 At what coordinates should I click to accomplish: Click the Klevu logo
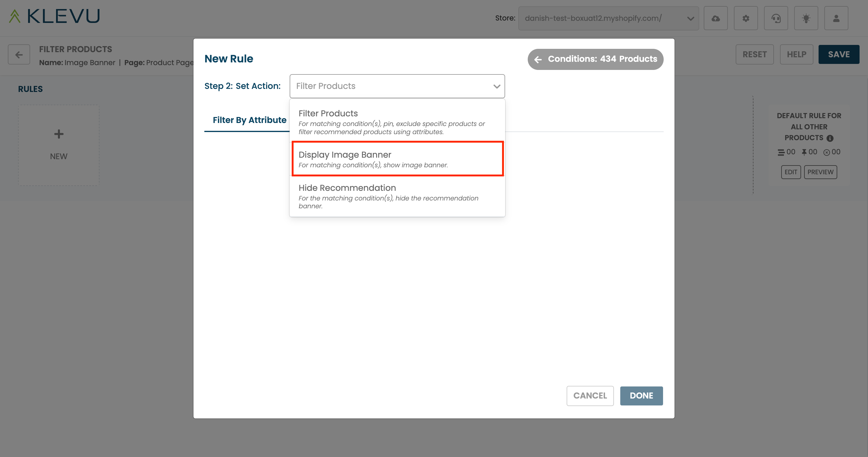(55, 16)
